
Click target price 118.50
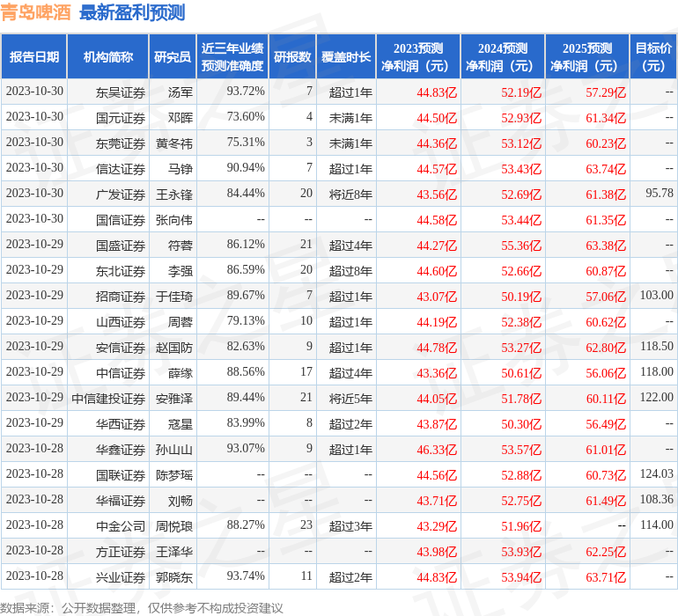[x=657, y=346]
